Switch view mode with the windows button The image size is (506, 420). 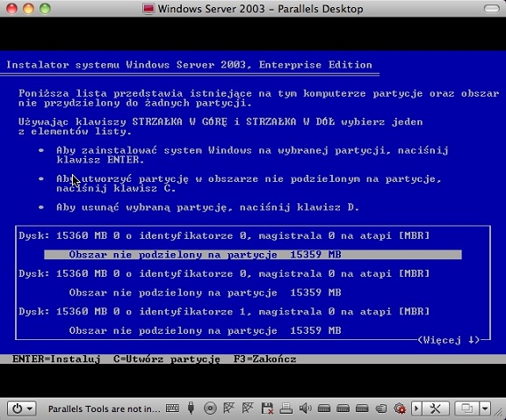pyautogui.click(x=466, y=409)
